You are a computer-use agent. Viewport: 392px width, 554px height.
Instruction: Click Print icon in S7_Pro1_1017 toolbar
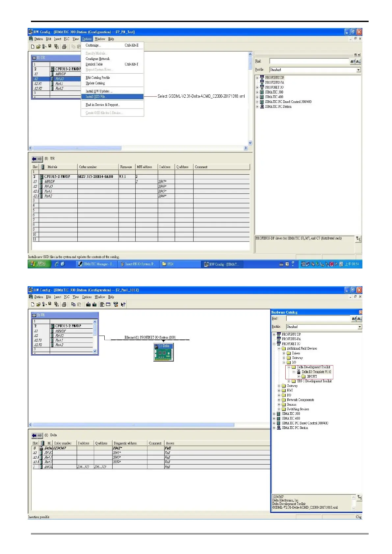pos(64,305)
